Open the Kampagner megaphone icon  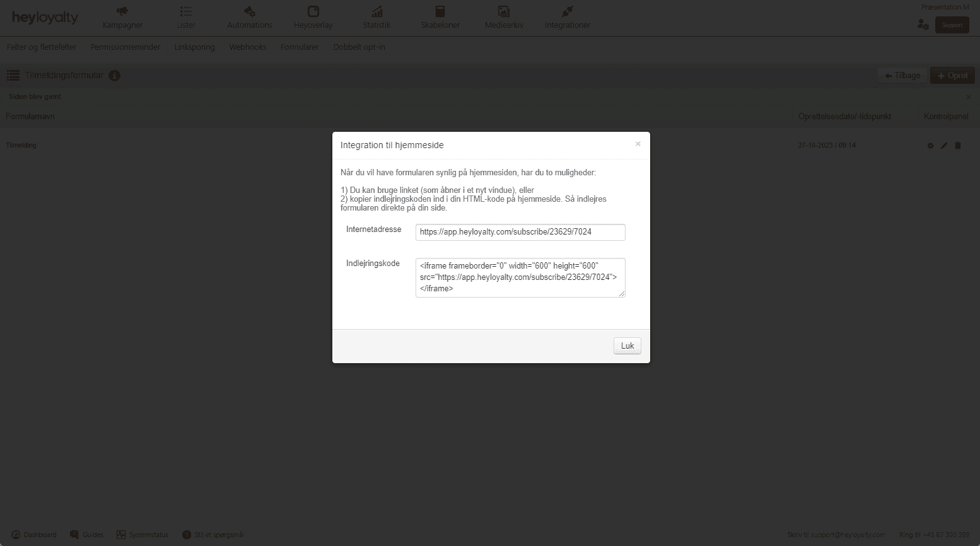[122, 11]
